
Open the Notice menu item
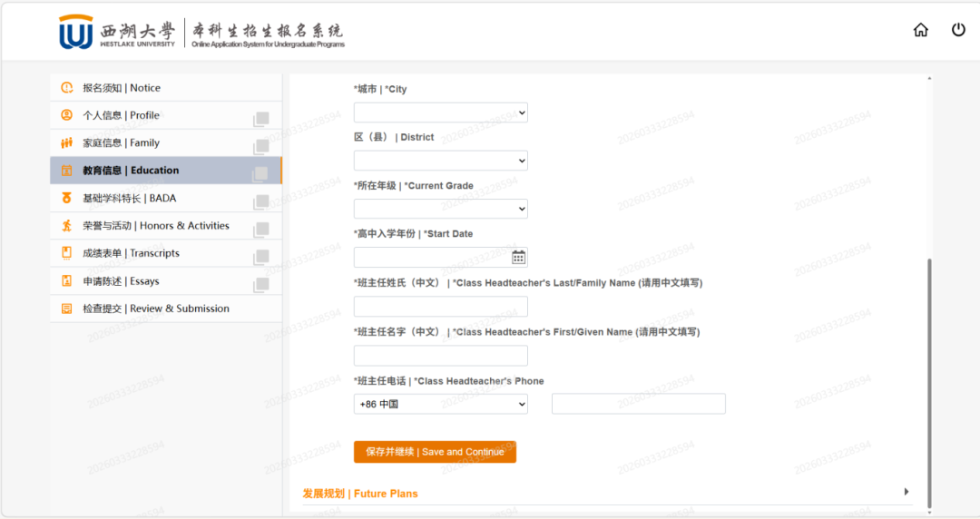pos(166,87)
